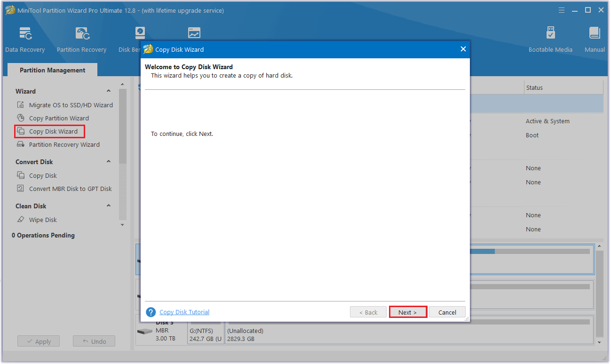Open the Manual icon
This screenshot has width=611, height=364.
tap(595, 40)
